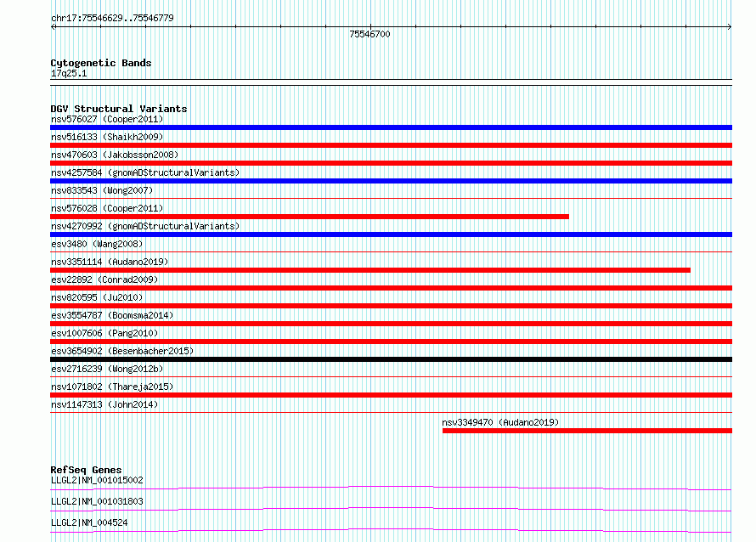
Task: Click the esv1007606 (Pang2010) label
Action: [104, 333]
